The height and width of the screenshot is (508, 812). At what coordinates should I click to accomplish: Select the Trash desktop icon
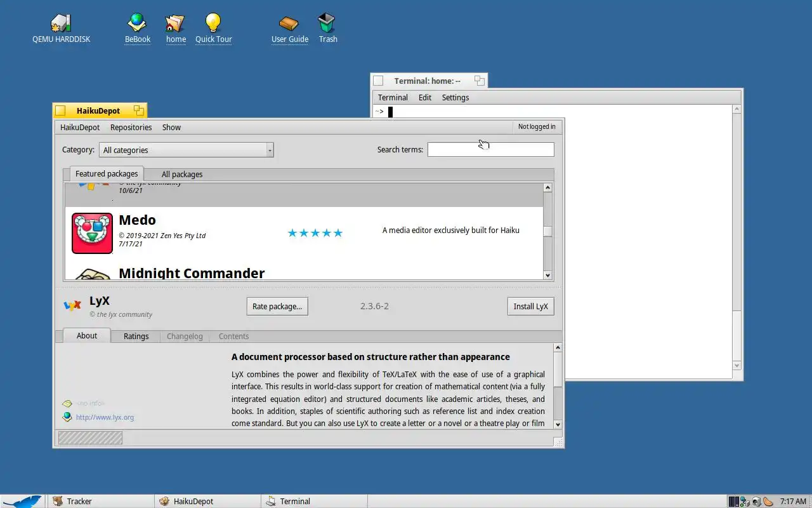(x=327, y=23)
